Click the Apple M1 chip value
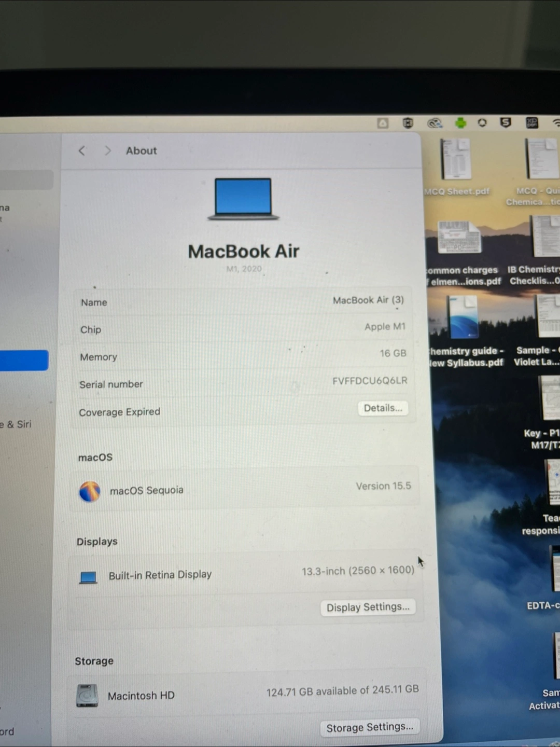This screenshot has height=747, width=560. coord(385,327)
